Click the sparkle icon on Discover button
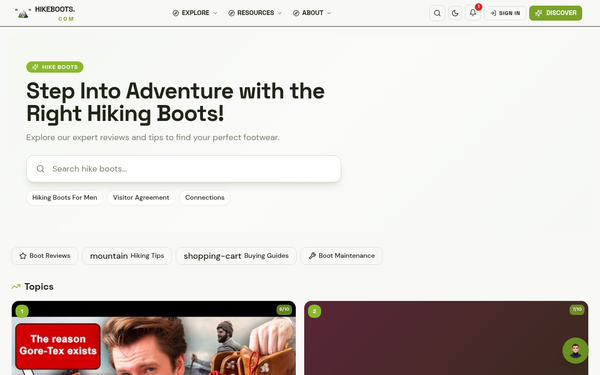600x375 pixels. (539, 13)
